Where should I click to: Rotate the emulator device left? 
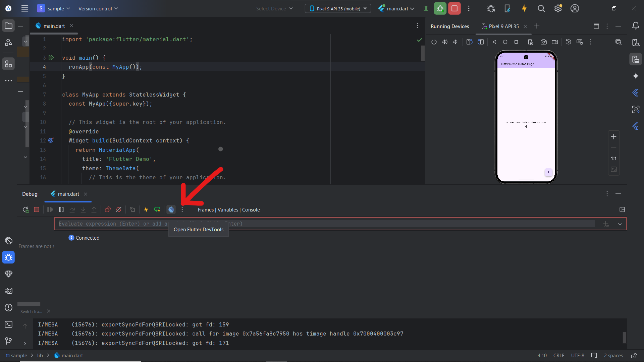click(x=469, y=42)
